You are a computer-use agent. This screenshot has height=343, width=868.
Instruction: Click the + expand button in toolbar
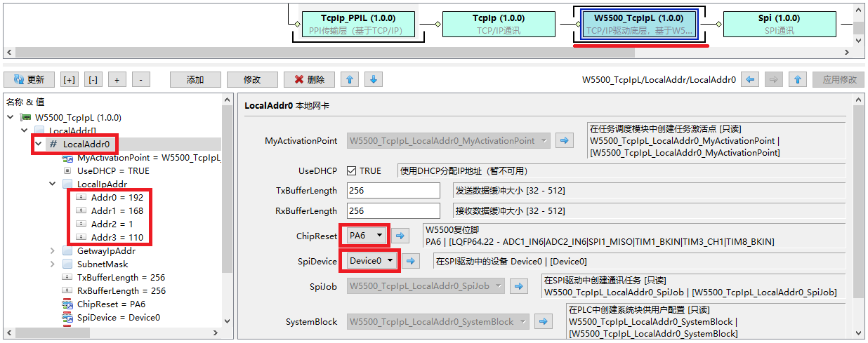[117, 80]
